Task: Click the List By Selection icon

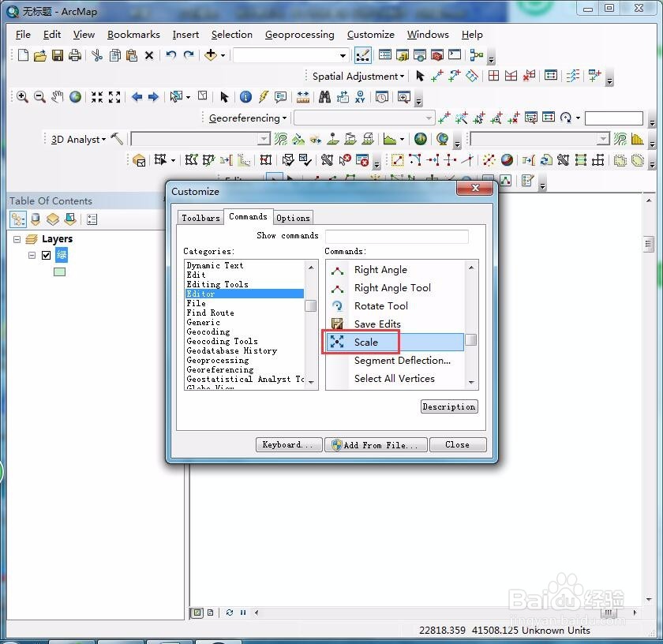Action: coord(70,219)
